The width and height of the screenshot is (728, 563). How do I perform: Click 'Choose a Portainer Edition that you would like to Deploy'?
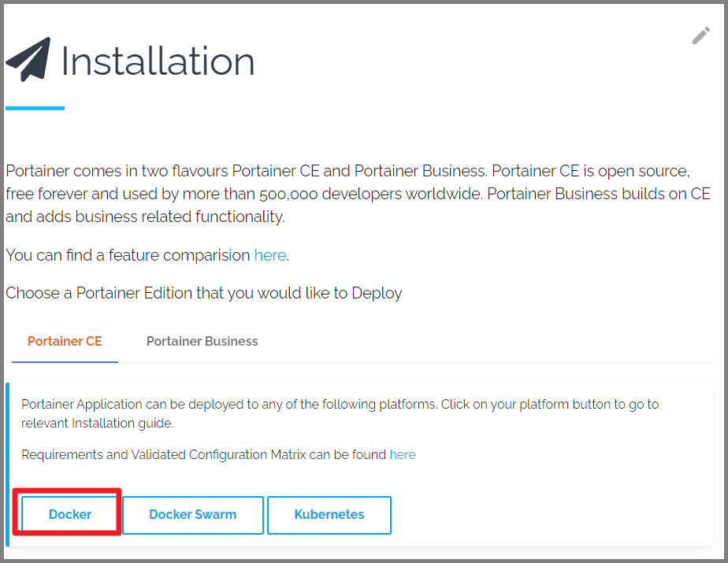coord(204,294)
